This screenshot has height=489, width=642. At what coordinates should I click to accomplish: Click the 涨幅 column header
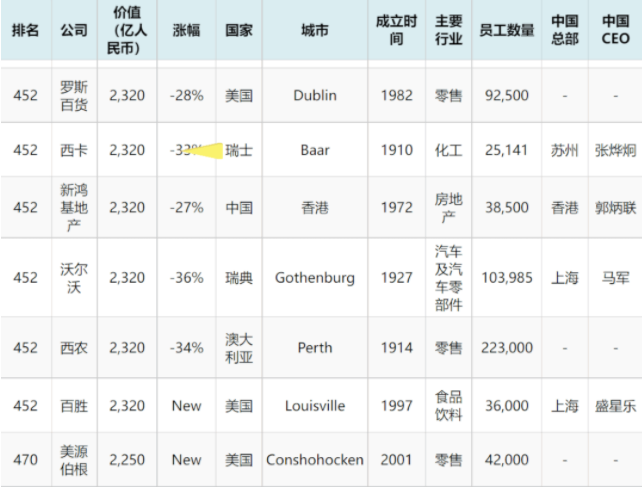click(186, 30)
